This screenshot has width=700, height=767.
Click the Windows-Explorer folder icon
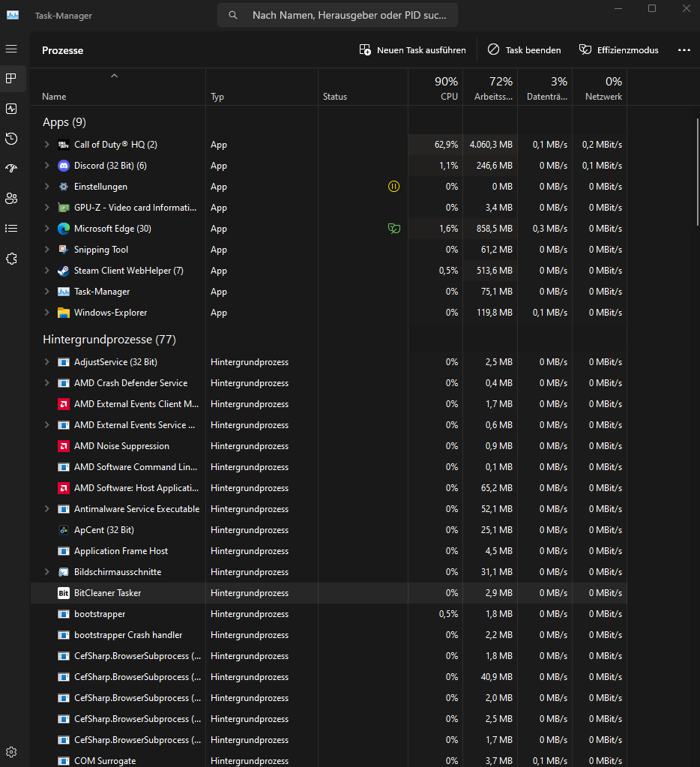(64, 313)
